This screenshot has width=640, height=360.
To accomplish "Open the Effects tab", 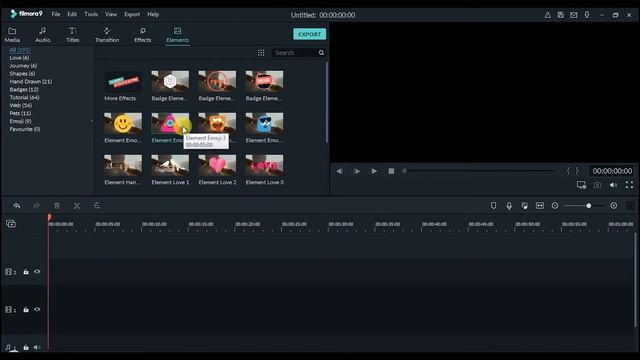I will click(x=142, y=35).
